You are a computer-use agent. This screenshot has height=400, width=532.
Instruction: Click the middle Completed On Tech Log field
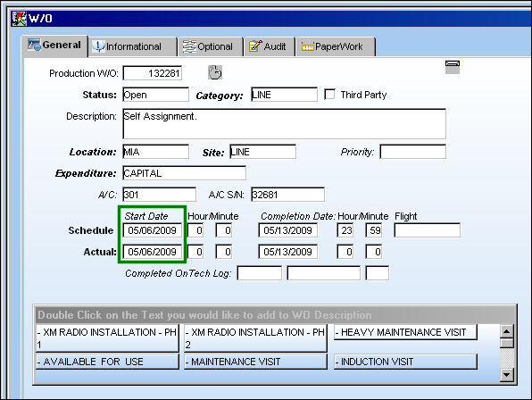[x=324, y=273]
